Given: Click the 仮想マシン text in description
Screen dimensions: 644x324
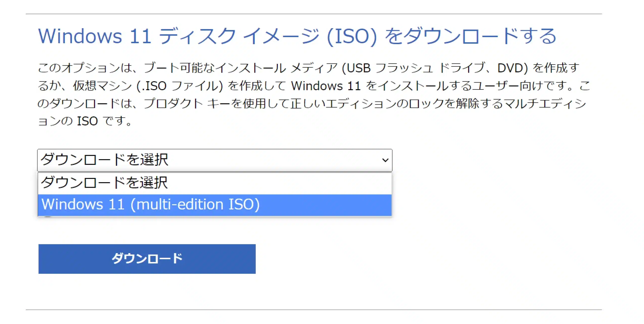Looking at the screenshot, I should (102, 86).
